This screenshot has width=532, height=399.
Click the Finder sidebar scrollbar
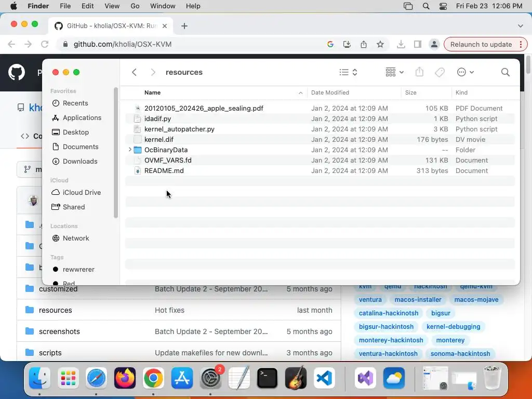(x=116, y=153)
